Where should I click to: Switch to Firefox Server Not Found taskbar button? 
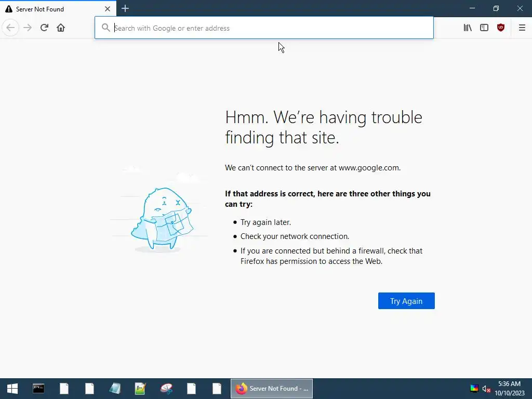pos(271,389)
